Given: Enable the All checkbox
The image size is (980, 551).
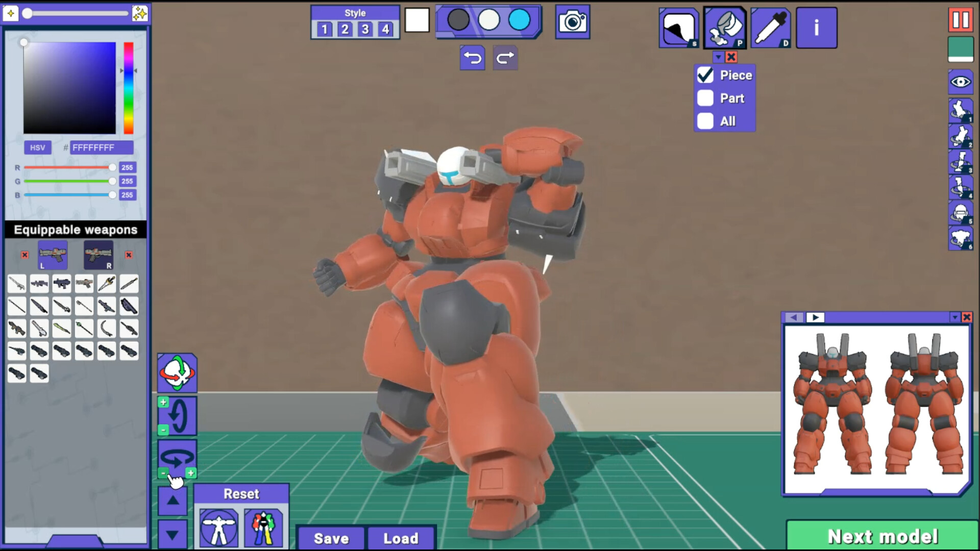Looking at the screenshot, I should (x=705, y=121).
